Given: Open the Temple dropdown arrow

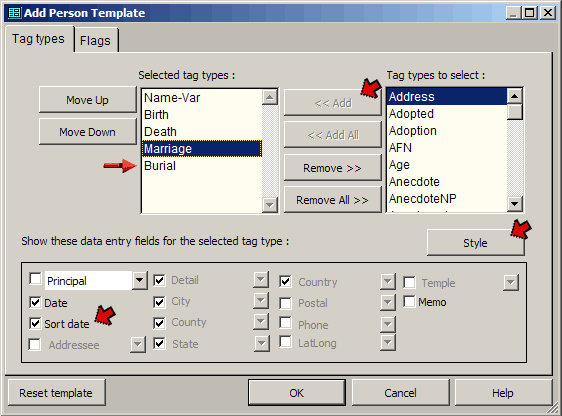Looking at the screenshot, I should coord(511,282).
